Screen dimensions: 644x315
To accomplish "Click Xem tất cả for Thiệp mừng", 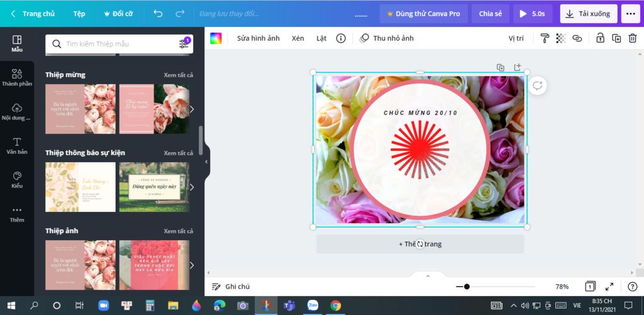I will pyautogui.click(x=178, y=75).
